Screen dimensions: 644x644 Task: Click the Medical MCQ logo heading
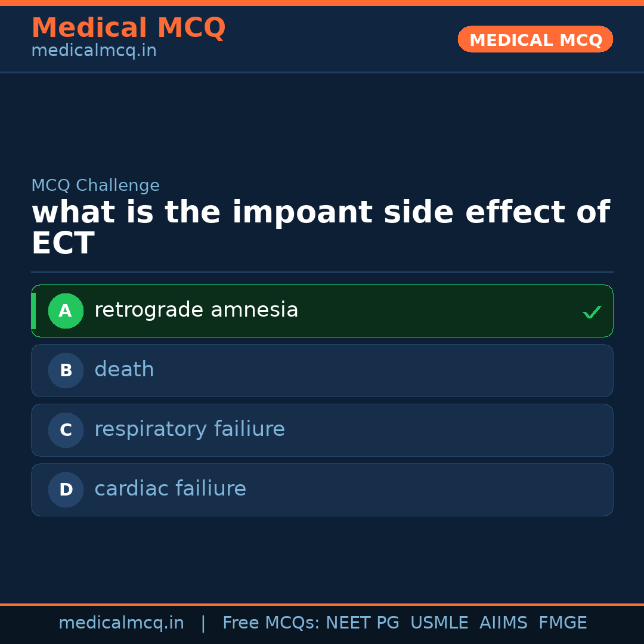coord(128,27)
